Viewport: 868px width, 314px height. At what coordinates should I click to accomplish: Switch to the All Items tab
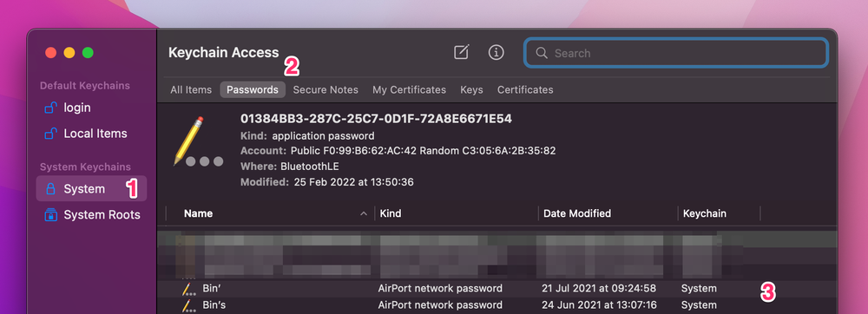pos(191,89)
